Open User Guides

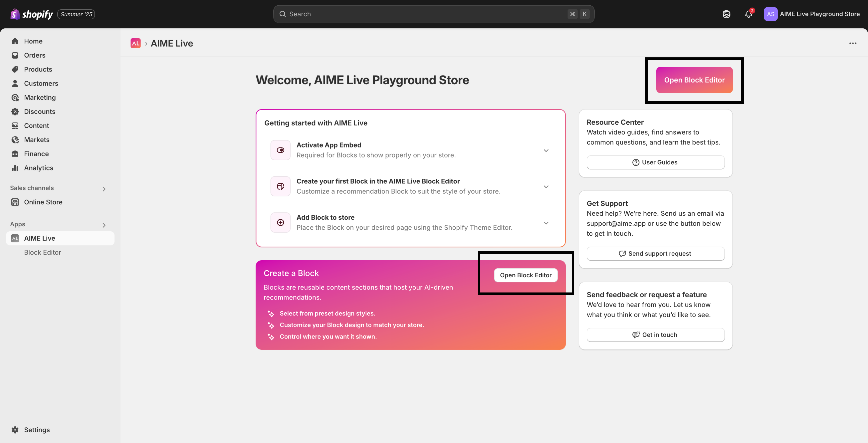(655, 162)
